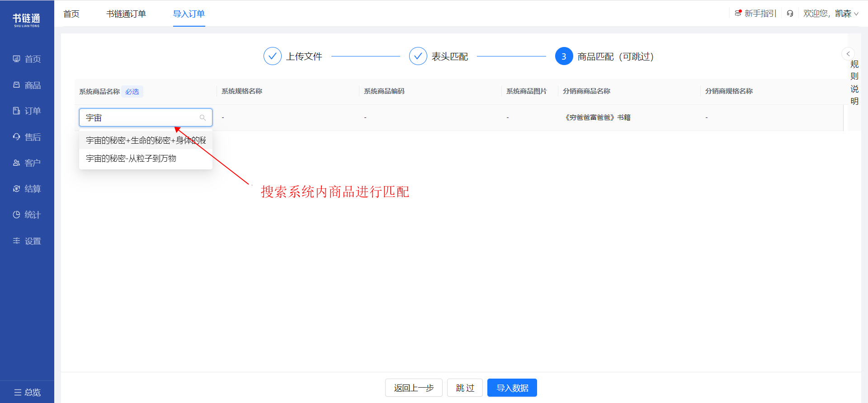868x403 pixels.
Task: Click the customer service headset icon
Action: [x=790, y=14]
